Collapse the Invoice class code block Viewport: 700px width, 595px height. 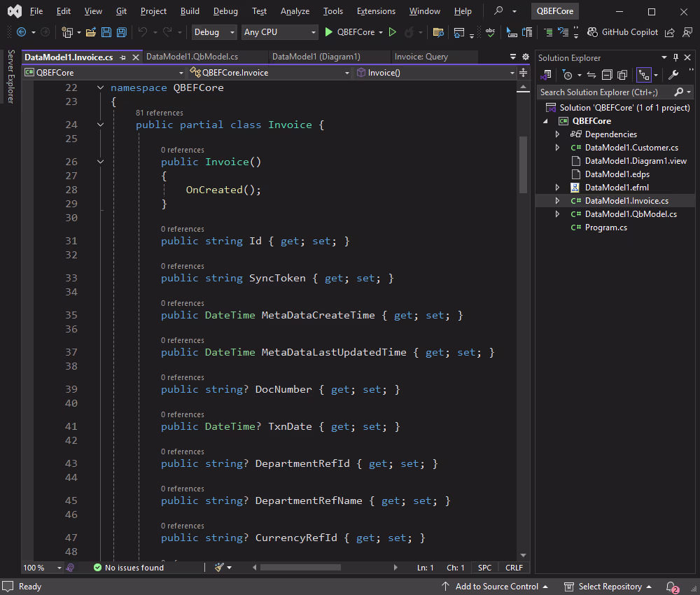pyautogui.click(x=100, y=125)
